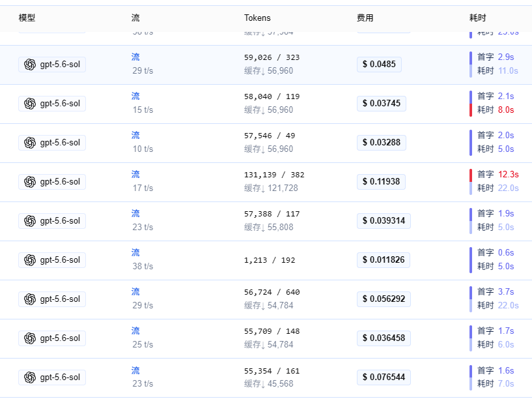Click the $ 0.039314 cost badge
The height and width of the screenshot is (399, 532).
384,221
